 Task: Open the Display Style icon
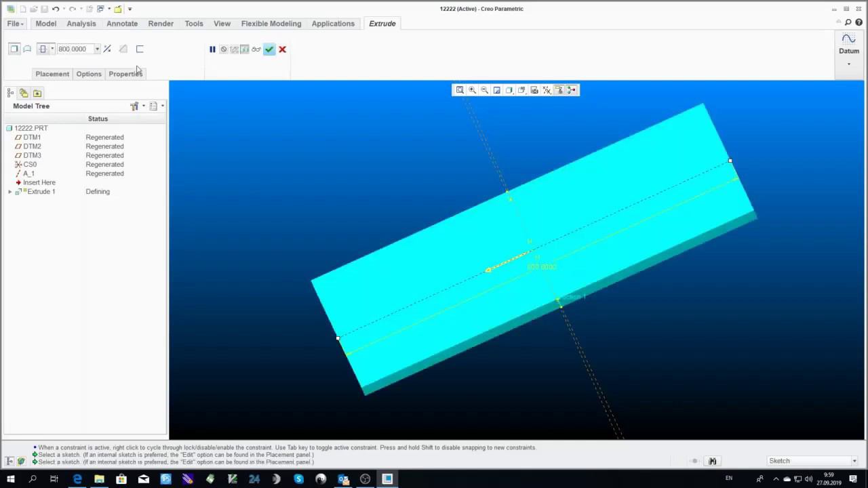coord(509,90)
